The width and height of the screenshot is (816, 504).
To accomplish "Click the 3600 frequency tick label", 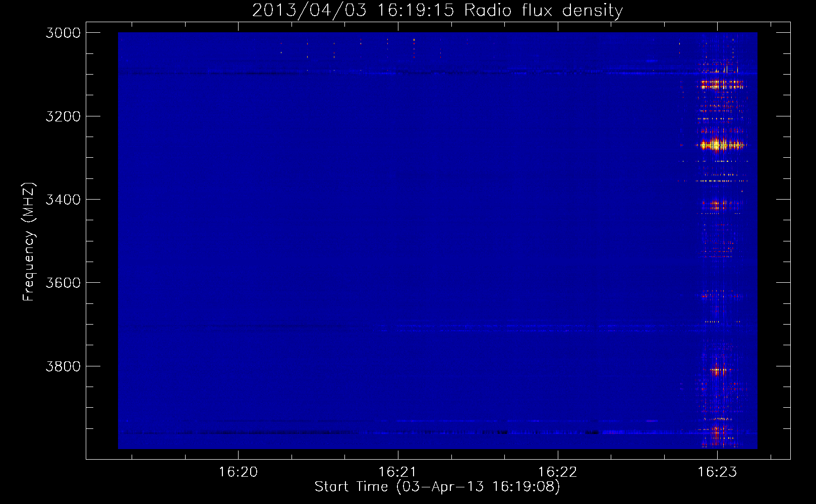I will 63,283.
